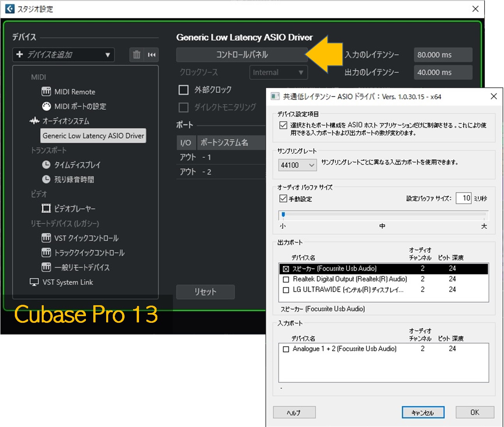Click the Cubase logo in the title bar
504x427 pixels.
pos(9,9)
